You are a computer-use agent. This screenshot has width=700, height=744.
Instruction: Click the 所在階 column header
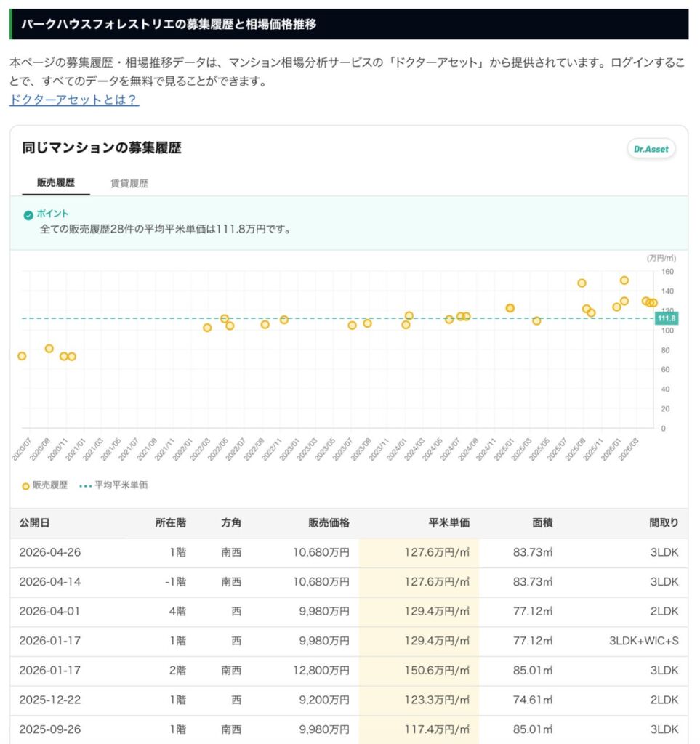(170, 523)
